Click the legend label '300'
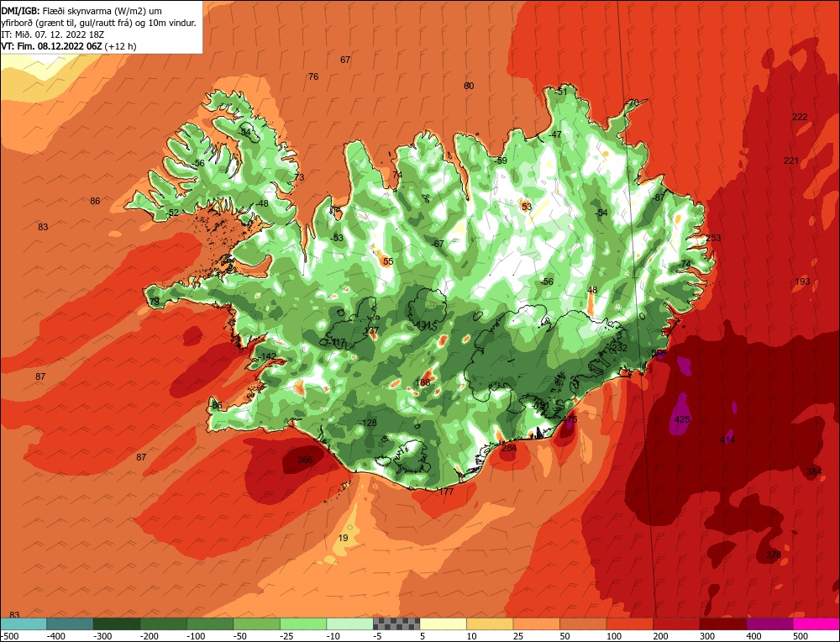 pyautogui.click(x=707, y=636)
